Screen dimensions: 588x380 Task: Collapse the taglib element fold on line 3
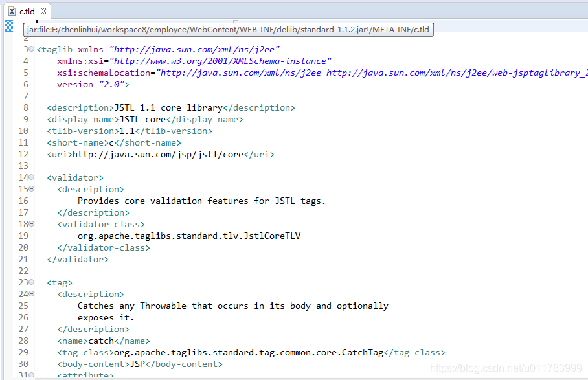tap(32, 49)
